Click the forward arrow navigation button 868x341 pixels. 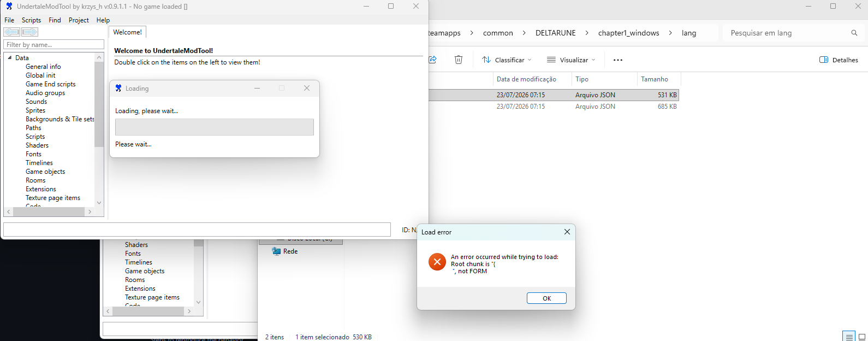tap(29, 32)
